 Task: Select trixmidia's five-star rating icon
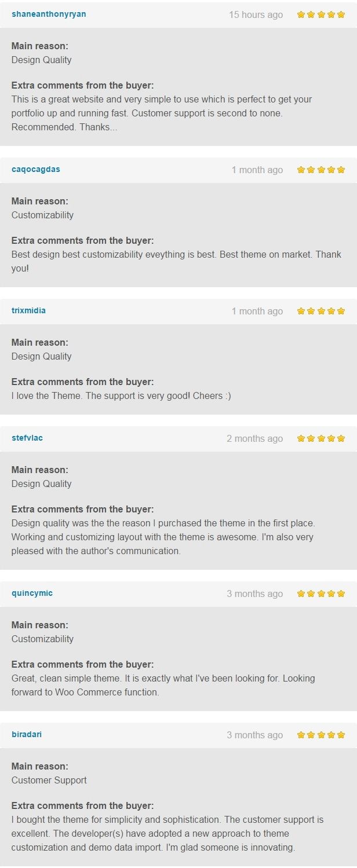click(321, 311)
